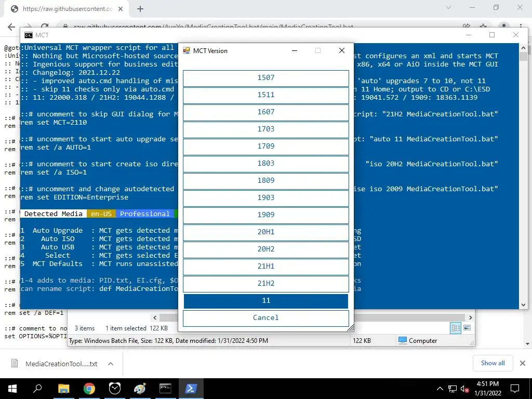Click Chrome's vertical page scrollbar down arrow
Viewport: 532px width, 399px height.
pos(527,344)
